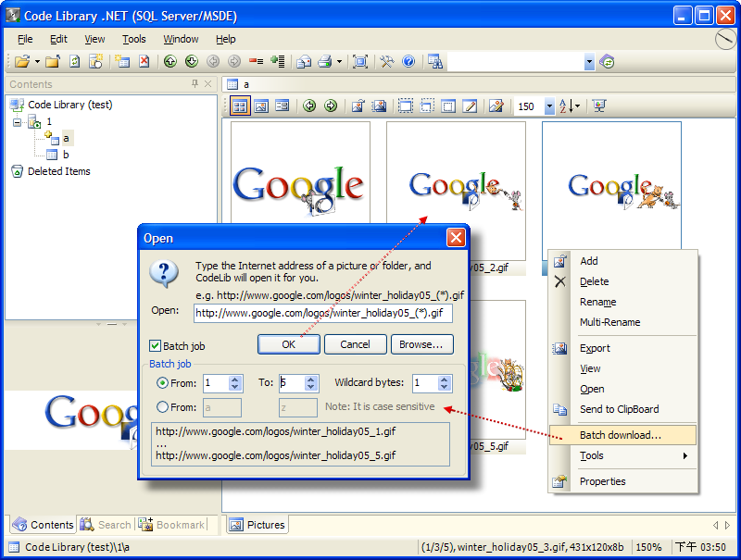Click OK in the Open dialog
The width and height of the screenshot is (741, 560).
289,344
